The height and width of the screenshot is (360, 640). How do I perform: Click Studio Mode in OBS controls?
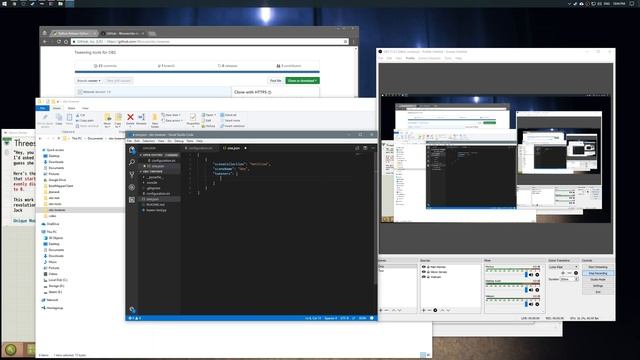tap(598, 280)
